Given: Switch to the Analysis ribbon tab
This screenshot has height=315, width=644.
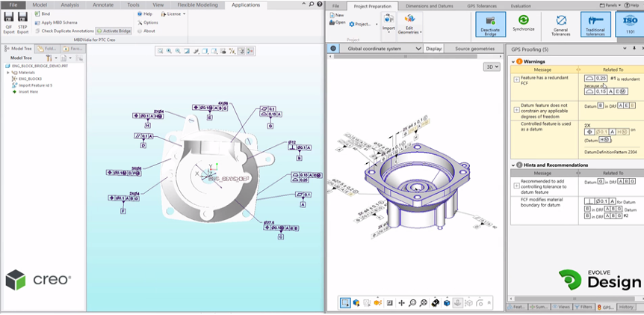Looking at the screenshot, I should [x=69, y=5].
